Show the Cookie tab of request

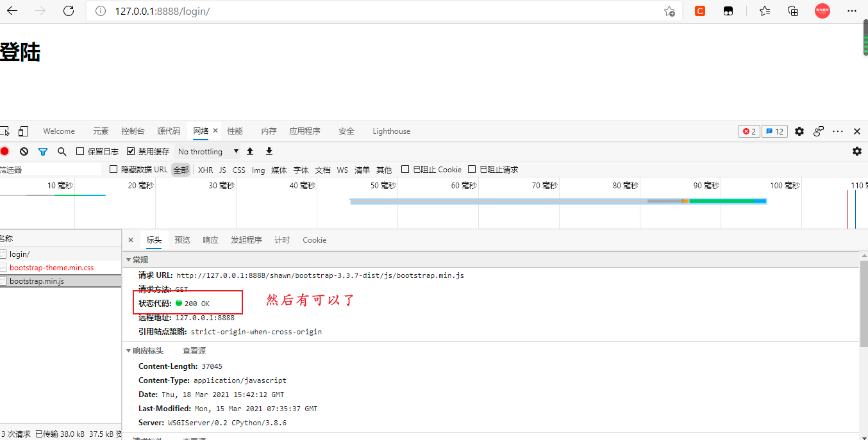[314, 240]
